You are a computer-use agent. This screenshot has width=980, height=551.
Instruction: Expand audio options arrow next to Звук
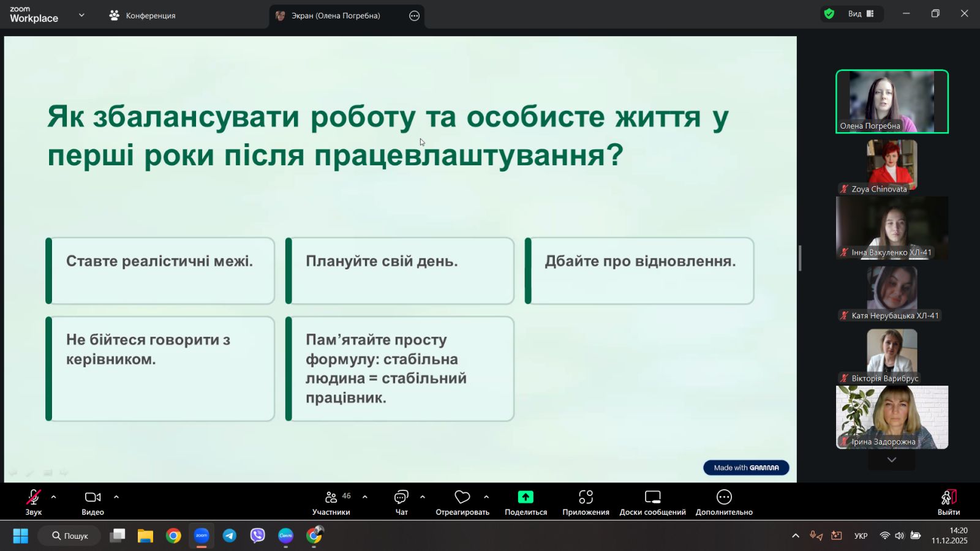tap(54, 497)
